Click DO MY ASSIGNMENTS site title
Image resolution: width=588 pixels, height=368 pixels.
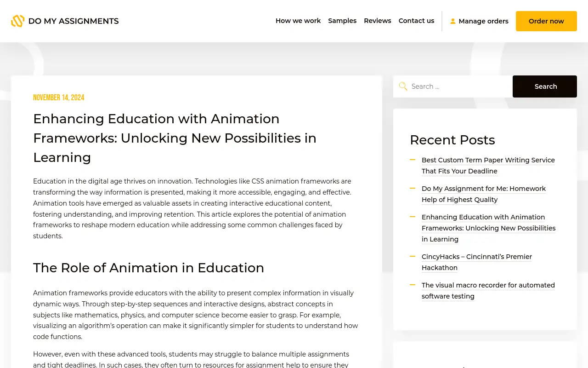[x=73, y=21]
